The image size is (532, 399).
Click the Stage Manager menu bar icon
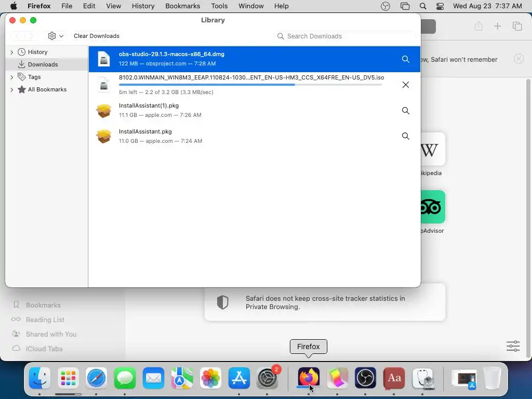tap(405, 6)
